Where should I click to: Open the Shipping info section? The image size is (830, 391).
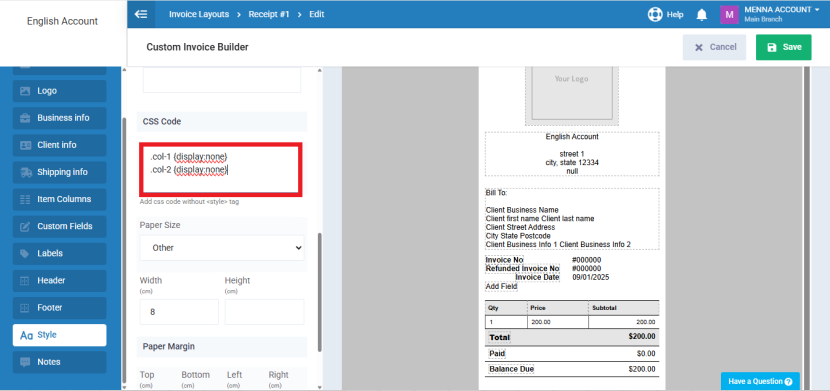tap(59, 172)
